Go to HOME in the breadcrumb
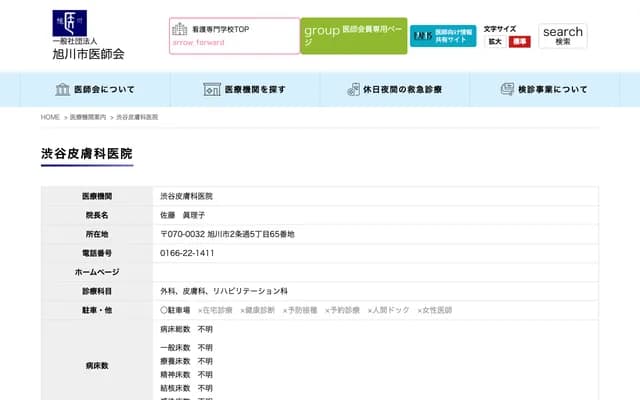Image resolution: width=640 pixels, height=400 pixels. click(50, 117)
